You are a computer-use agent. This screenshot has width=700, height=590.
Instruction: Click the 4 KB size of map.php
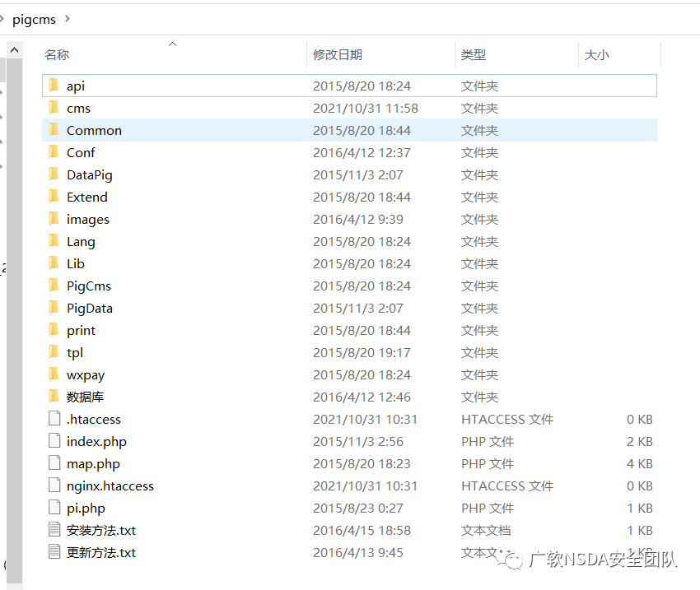pos(640,464)
